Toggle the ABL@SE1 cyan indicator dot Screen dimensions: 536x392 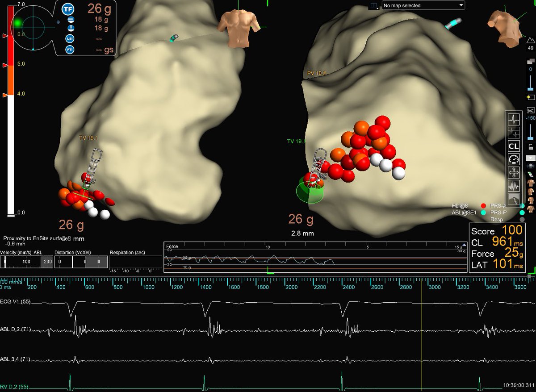pos(483,213)
